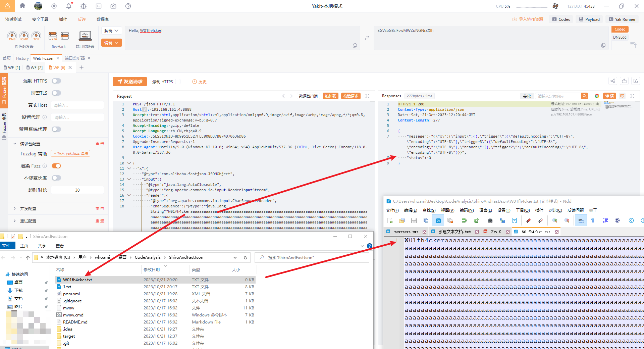Open the 编码 encode dropdown
Image resolution: width=644 pixels, height=349 pixels.
pos(111,43)
